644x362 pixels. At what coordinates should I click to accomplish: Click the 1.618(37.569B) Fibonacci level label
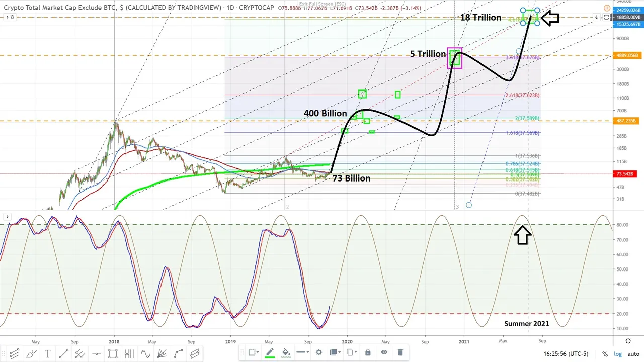tap(523, 133)
